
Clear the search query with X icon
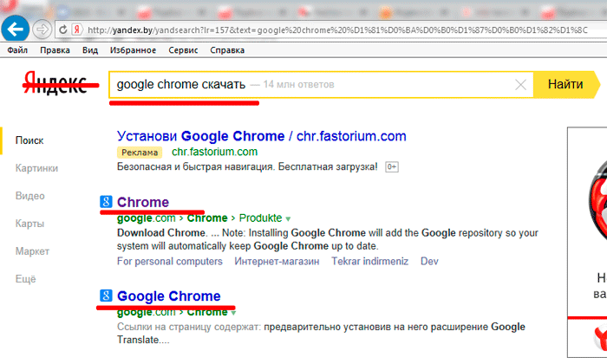click(x=520, y=84)
